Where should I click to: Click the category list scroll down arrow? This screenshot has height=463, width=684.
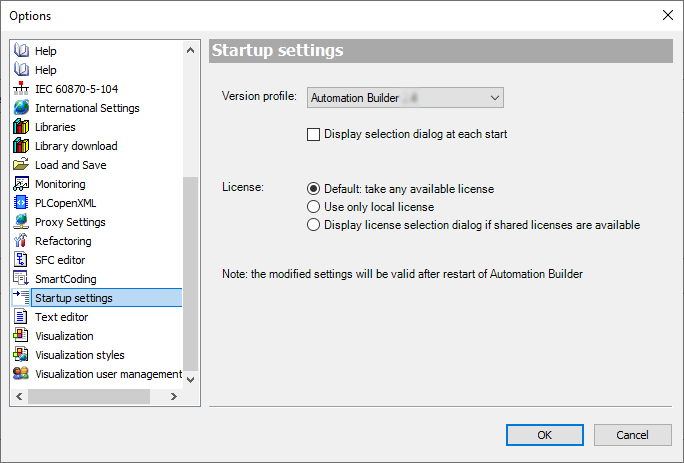[x=190, y=380]
